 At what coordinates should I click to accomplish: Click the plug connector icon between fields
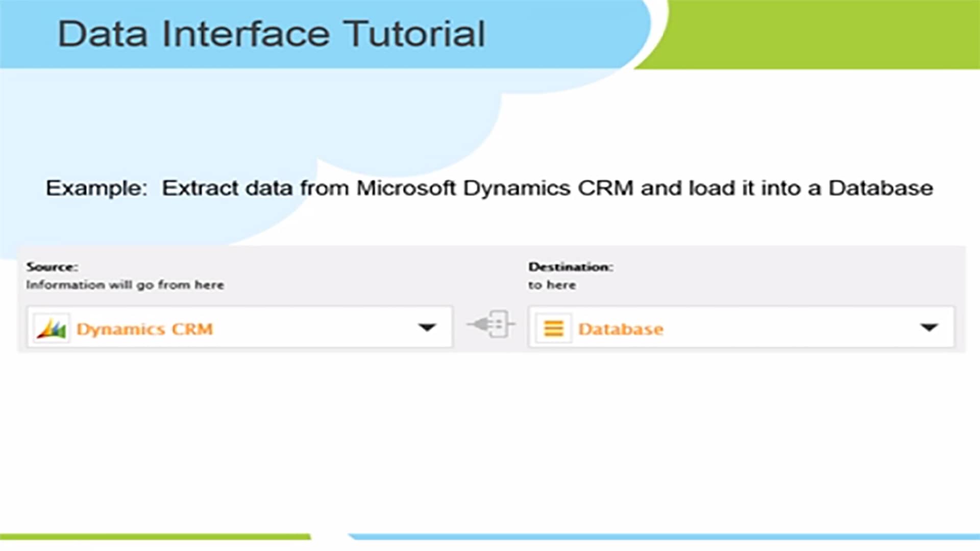coord(491,324)
